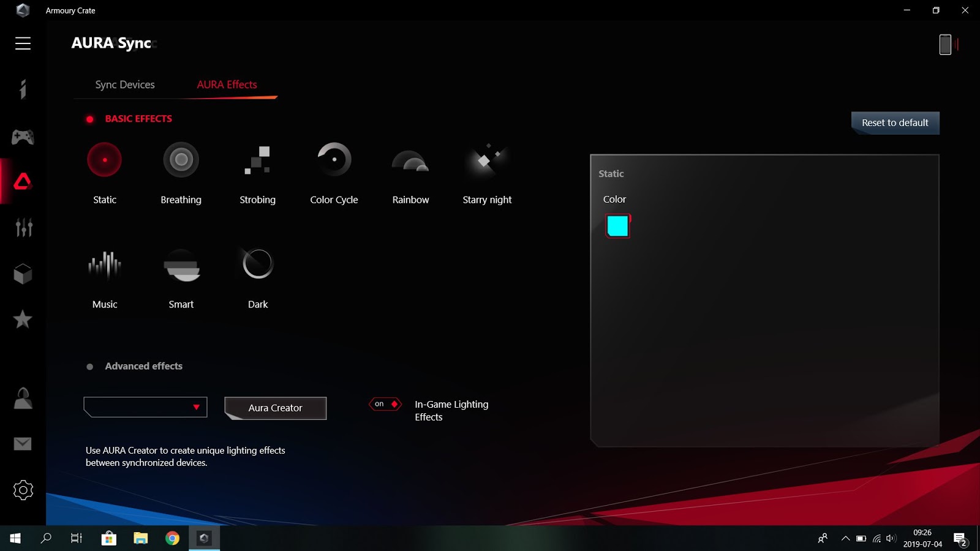Expand the Advanced effects dropdown
This screenshot has height=551, width=980.
[145, 407]
